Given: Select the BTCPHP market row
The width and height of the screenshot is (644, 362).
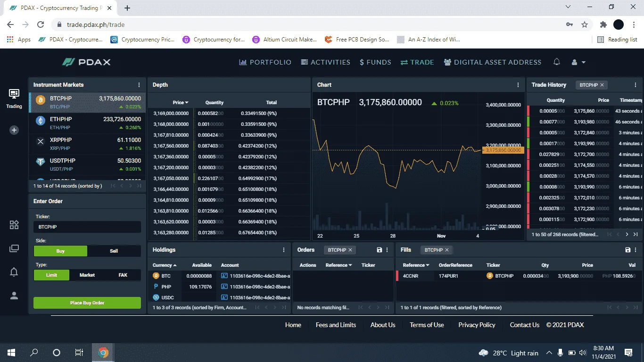Looking at the screenshot, I should [88, 102].
